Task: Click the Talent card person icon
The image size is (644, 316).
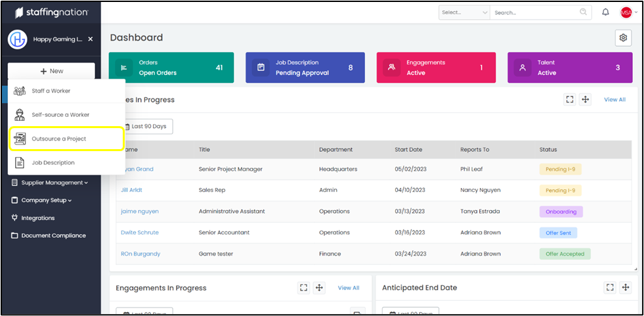Action: 523,68
